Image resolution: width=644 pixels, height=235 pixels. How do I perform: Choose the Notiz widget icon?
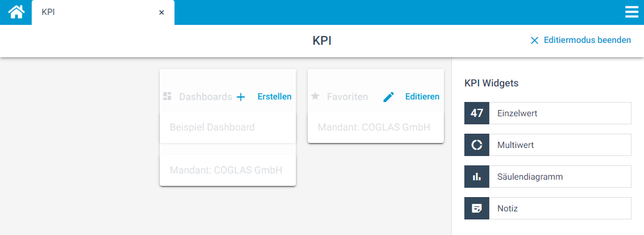click(476, 208)
